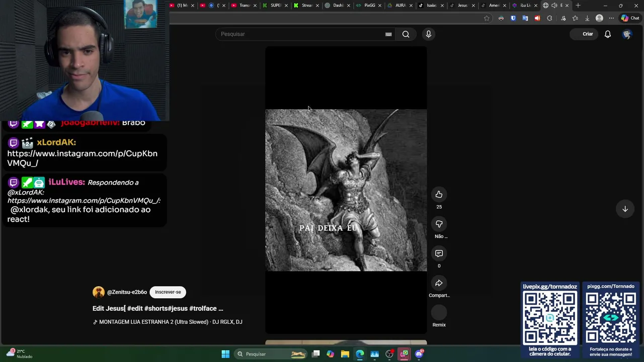Open the browser downloads icon
This screenshot has height=362, width=644.
[x=587, y=18]
